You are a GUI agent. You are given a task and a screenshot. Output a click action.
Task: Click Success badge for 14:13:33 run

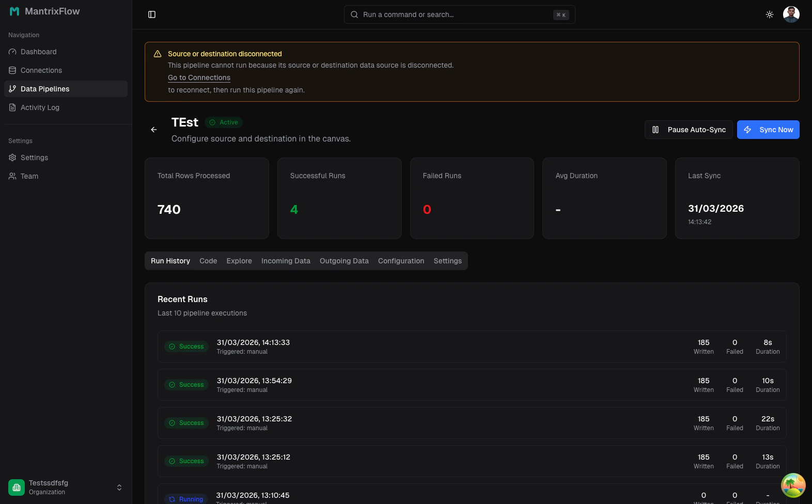tap(186, 346)
